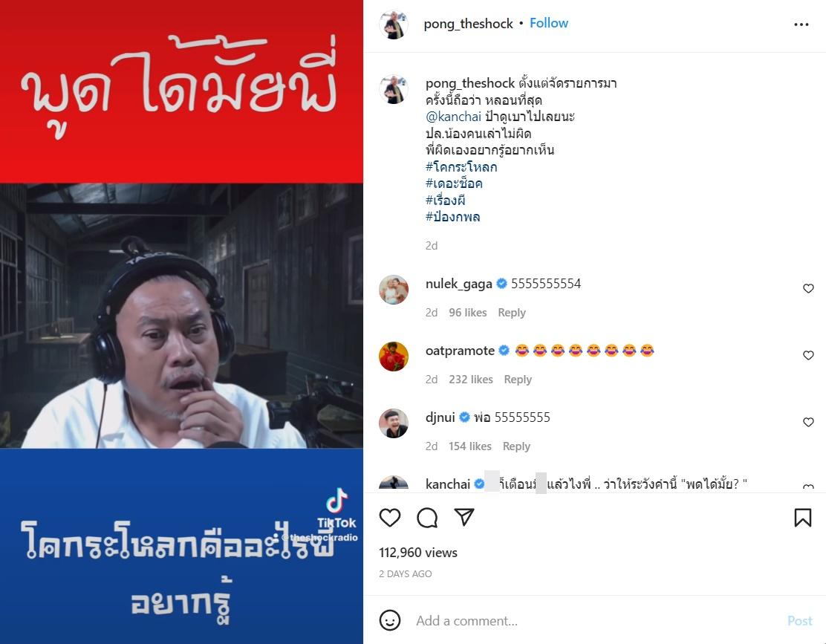Share the post with the paper plane icon
Viewport: 826px width, 644px height.
(x=464, y=517)
